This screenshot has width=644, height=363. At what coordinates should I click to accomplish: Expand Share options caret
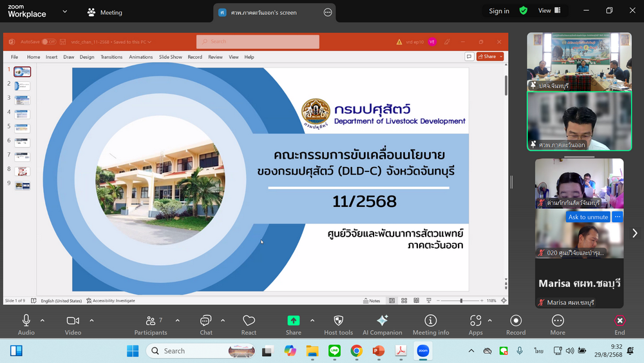click(312, 320)
